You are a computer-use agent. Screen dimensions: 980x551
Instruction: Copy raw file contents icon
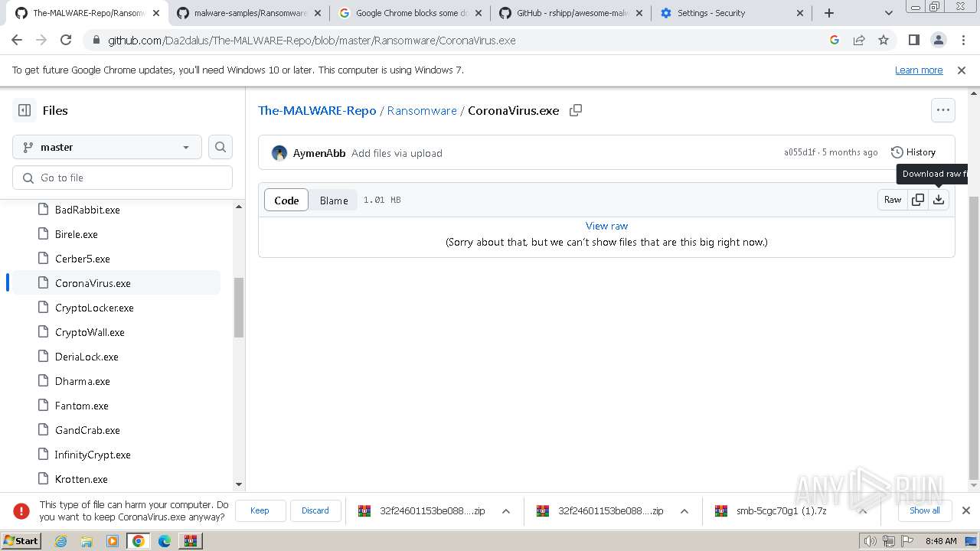point(918,200)
